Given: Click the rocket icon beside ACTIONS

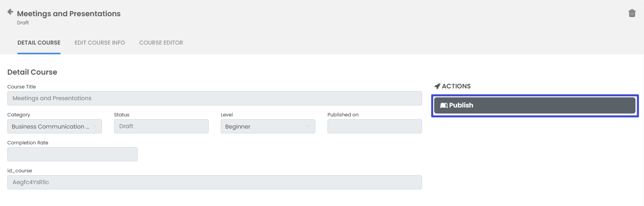Looking at the screenshot, I should click(x=437, y=86).
